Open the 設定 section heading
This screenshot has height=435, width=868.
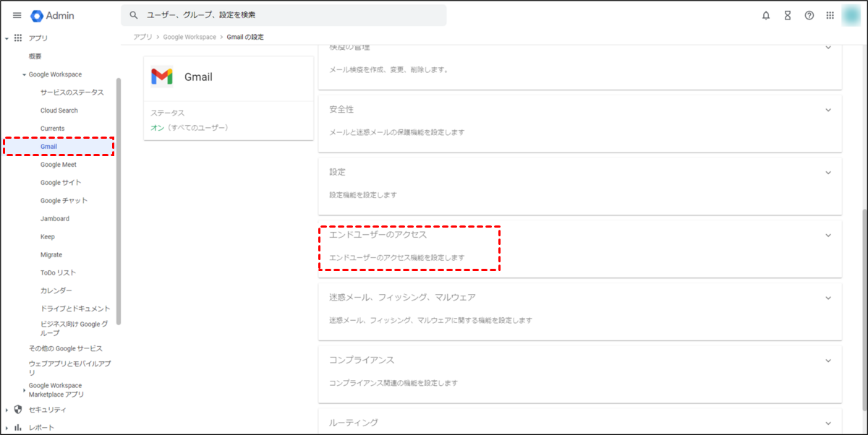tap(337, 173)
